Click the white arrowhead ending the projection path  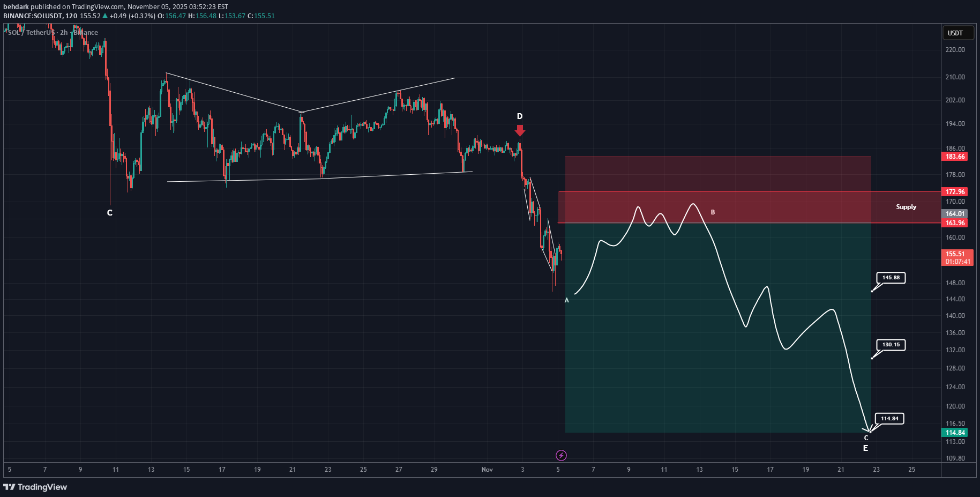point(868,430)
